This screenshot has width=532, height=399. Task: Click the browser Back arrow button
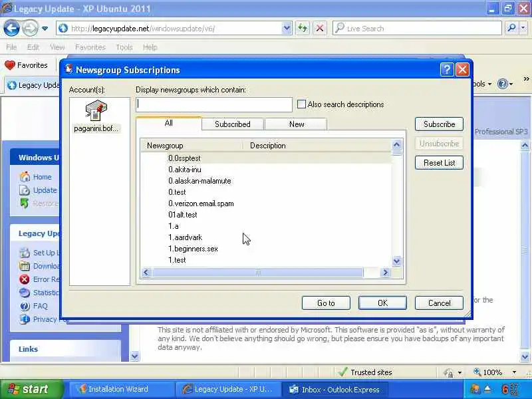(11, 29)
